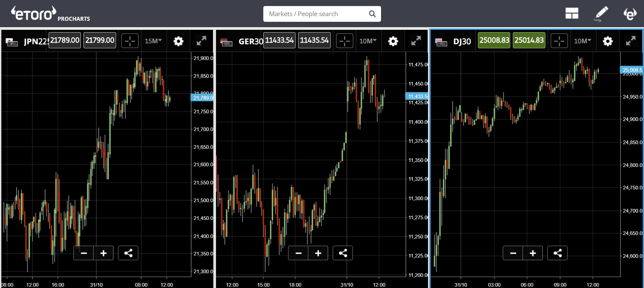Open the eToro ProCharts logo home
Viewport: 644px width, 288px height.
(x=50, y=14)
